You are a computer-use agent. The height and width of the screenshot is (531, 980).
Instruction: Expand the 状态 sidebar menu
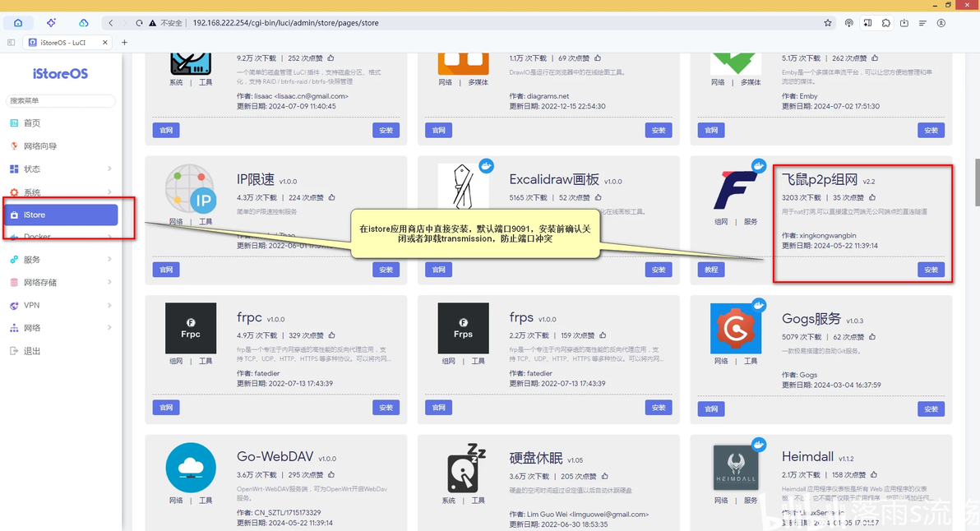tap(61, 169)
